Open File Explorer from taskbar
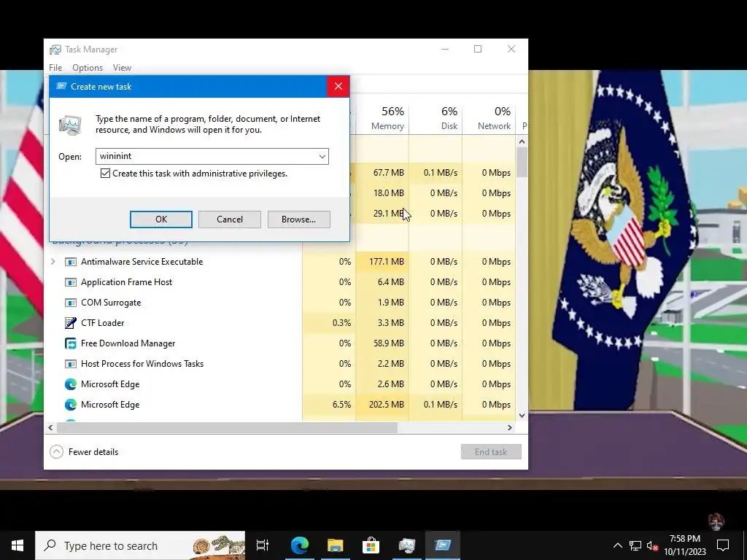 click(x=336, y=545)
